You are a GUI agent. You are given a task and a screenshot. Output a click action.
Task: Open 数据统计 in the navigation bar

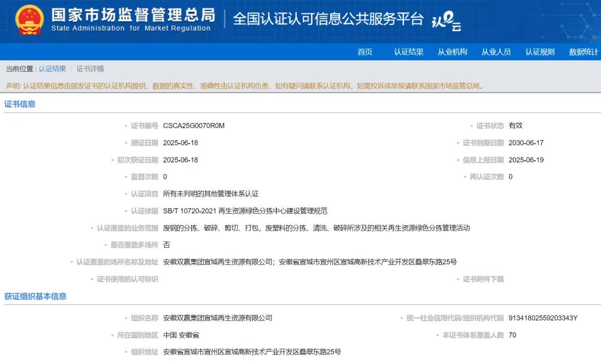583,52
